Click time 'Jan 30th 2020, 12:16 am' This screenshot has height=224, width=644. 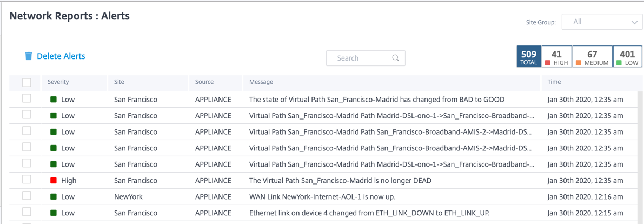click(x=585, y=196)
